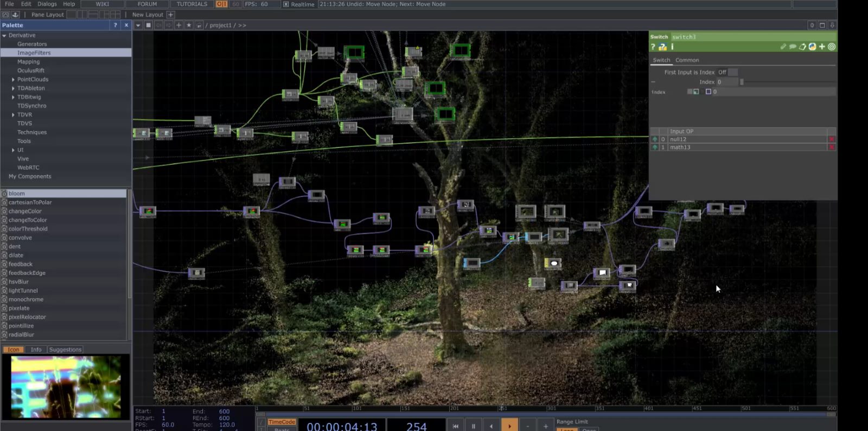868x431 pixels.
Task: Open the pane type dropdown arrow in path bar
Action: 138,25
